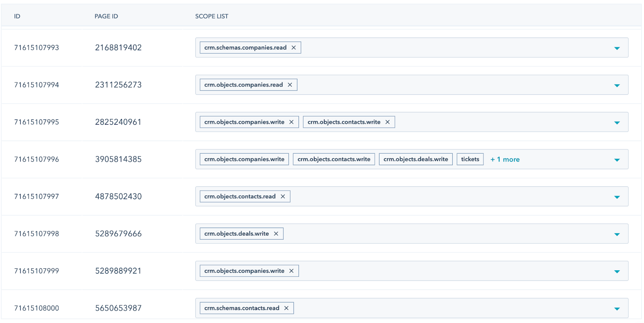
Task: Click the crm.objects.contacts.read tag label
Action: (240, 196)
